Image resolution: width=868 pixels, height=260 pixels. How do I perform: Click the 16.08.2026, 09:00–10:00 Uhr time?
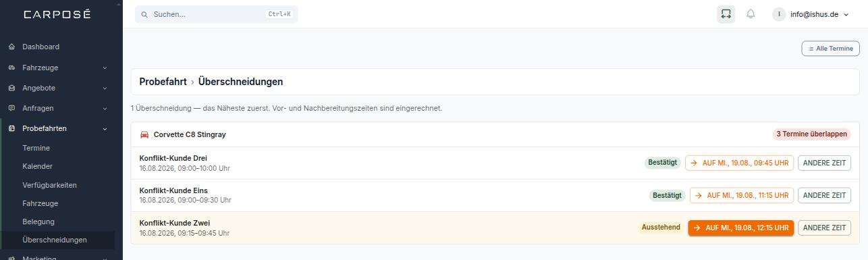[x=185, y=168]
